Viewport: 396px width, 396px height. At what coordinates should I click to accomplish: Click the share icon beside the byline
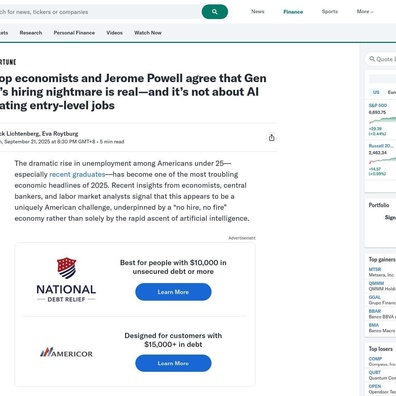pos(272,137)
